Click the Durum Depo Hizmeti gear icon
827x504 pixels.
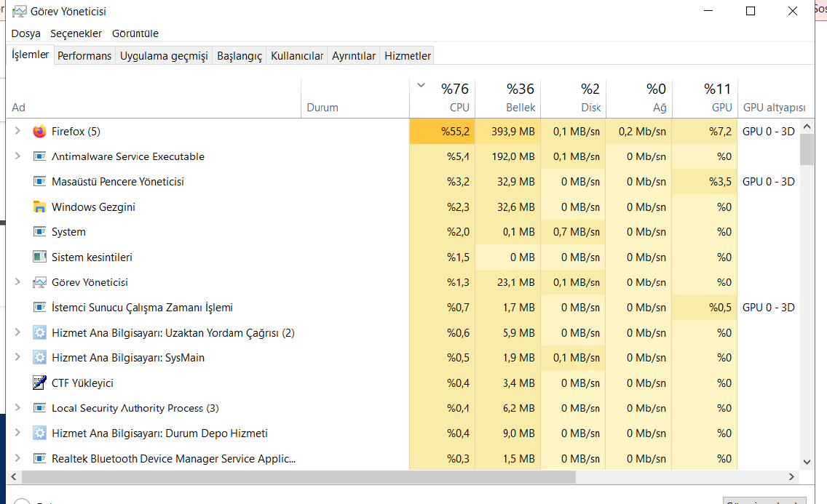click(39, 433)
